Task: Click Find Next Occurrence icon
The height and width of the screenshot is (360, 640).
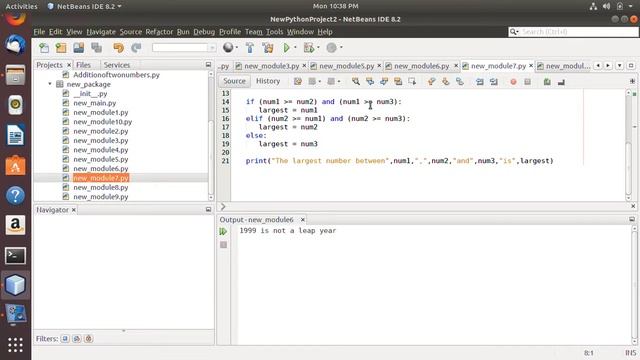Action: [x=384, y=82]
